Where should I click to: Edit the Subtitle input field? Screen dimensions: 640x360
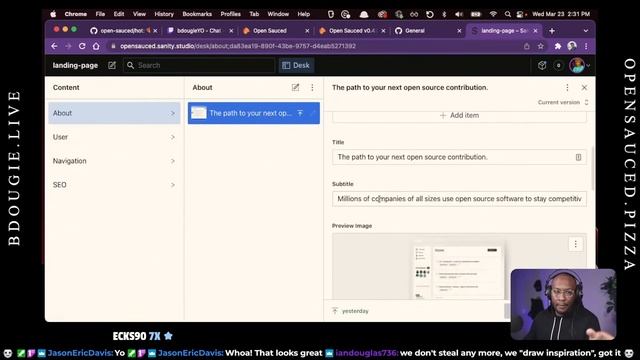coord(459,199)
